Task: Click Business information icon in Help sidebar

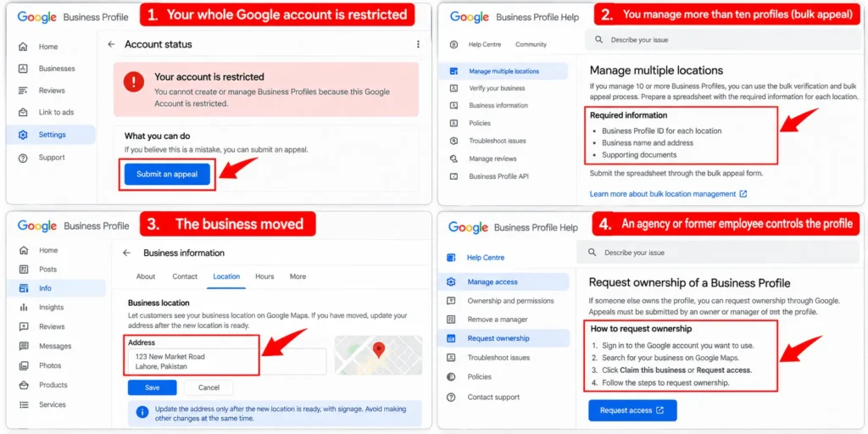Action: (x=454, y=105)
